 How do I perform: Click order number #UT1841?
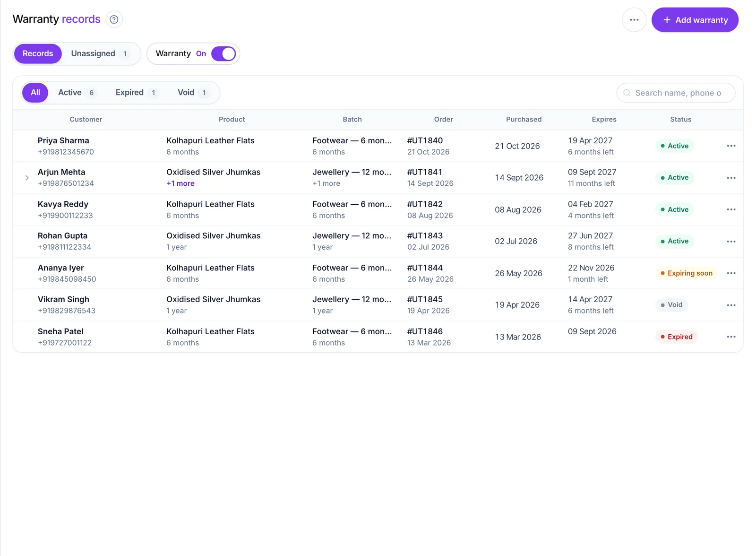click(425, 172)
